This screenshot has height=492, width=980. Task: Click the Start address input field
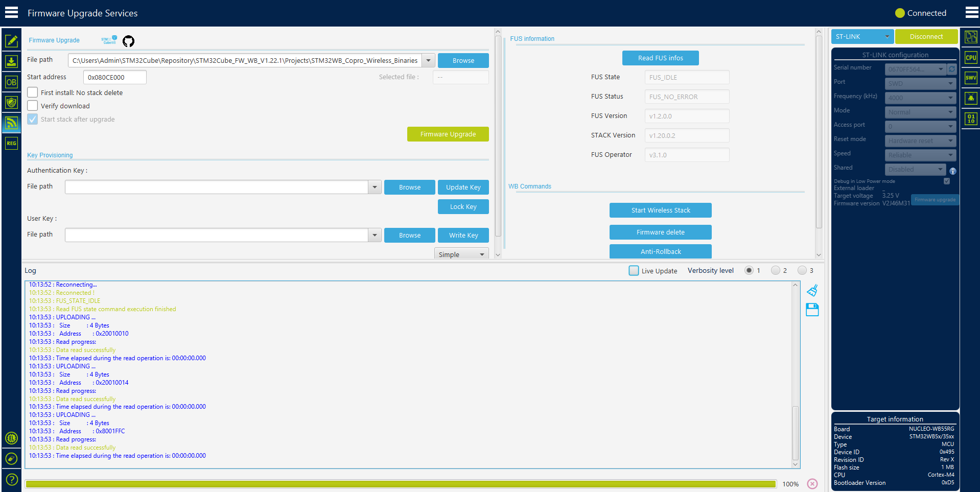tap(115, 77)
